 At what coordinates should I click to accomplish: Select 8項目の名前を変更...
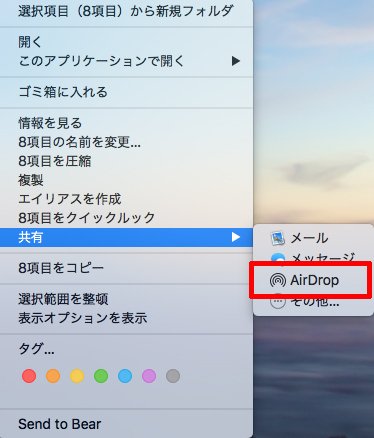[126, 142]
